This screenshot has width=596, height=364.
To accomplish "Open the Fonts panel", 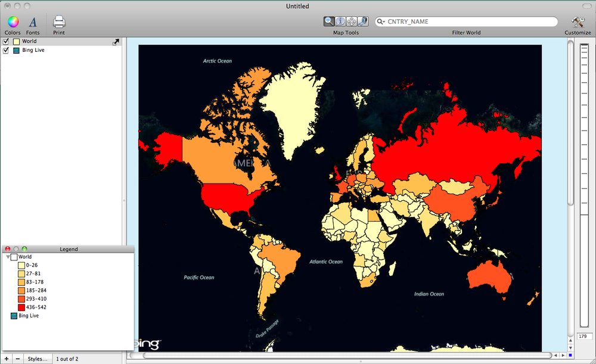I will coord(33,23).
